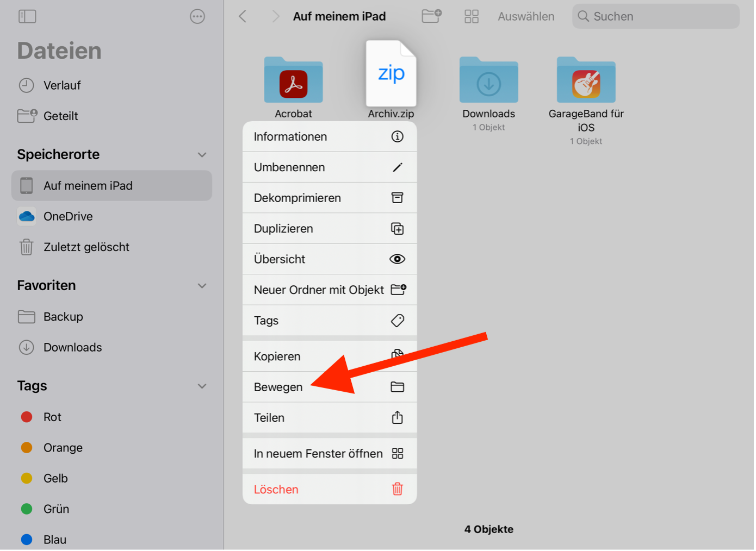This screenshot has width=756, height=551.
Task: Open the GarageBand für iOS folder
Action: pos(586,82)
